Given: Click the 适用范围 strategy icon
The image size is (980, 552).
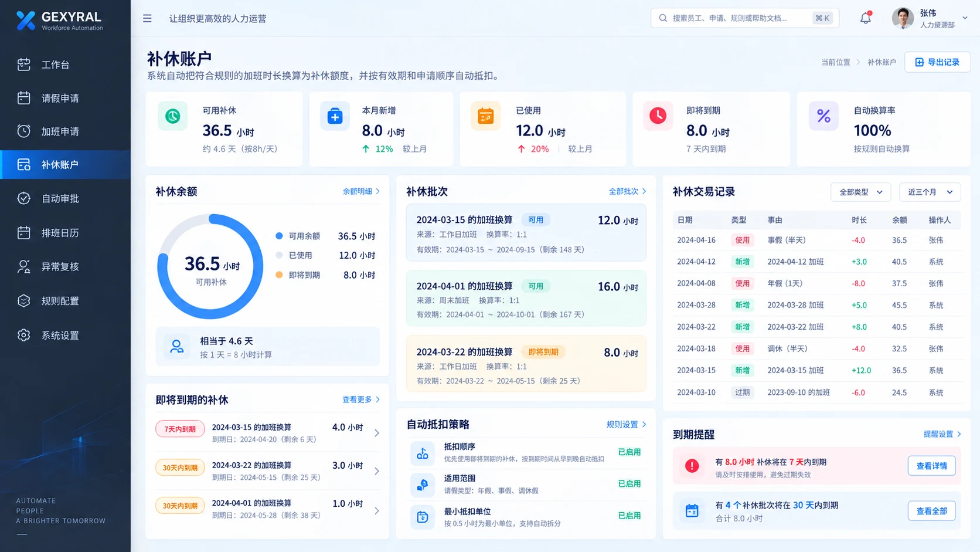Looking at the screenshot, I should pyautogui.click(x=422, y=485).
